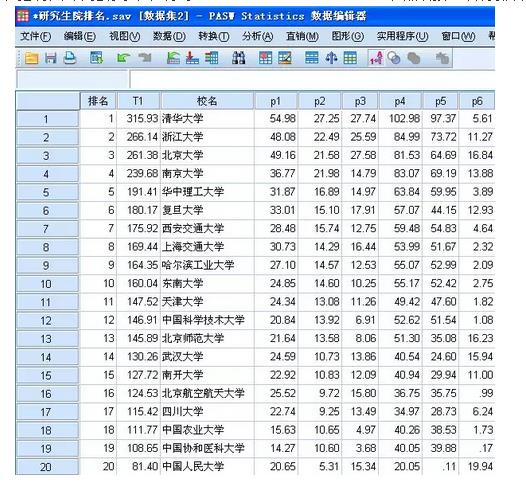
Task: Open the 图形(G) menu
Action: click(348, 36)
